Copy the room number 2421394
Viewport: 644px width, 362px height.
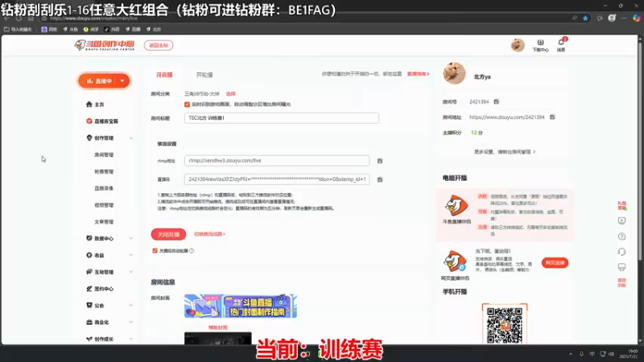pyautogui.click(x=496, y=101)
